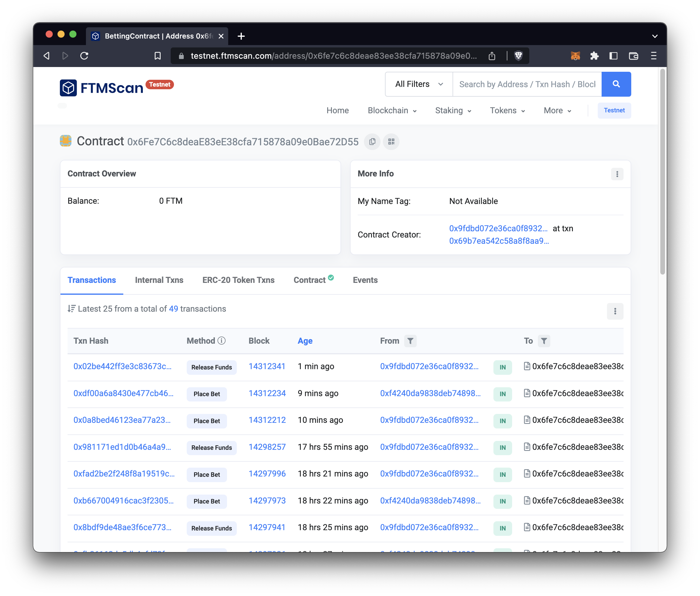Copy the contract address to clipboard
Screen dimensions: 700x596
[x=372, y=142]
